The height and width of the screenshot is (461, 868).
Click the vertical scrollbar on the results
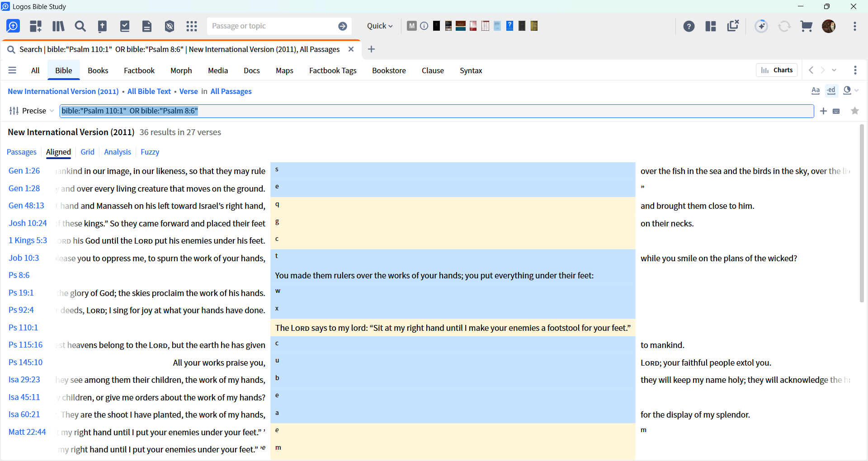tap(862, 213)
